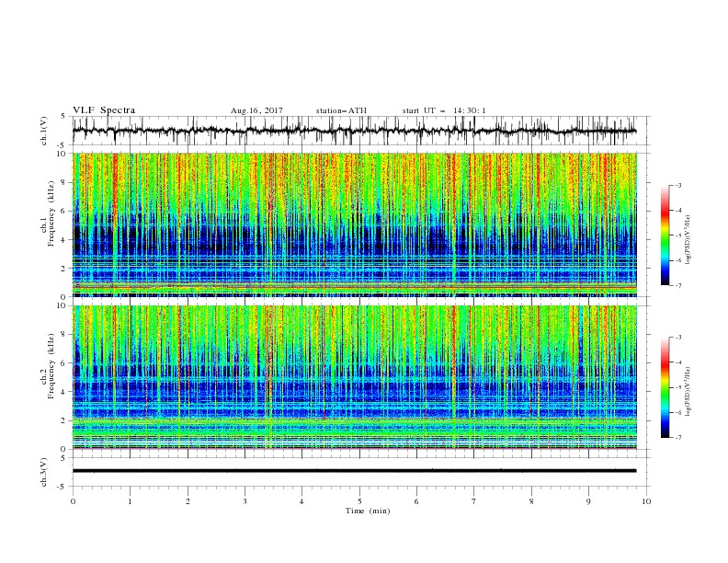Viewport: 728px width, 563px height.
Task: Click the "8" kHz tick on ch.1 frequency axis
Action: [65, 182]
